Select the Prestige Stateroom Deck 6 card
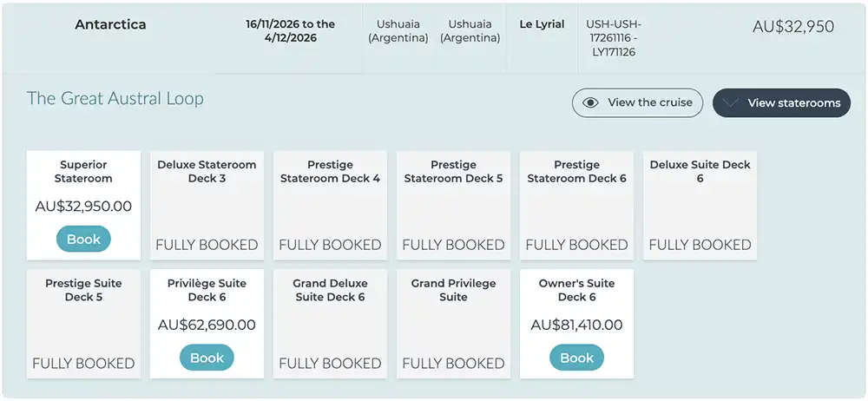 [x=576, y=205]
